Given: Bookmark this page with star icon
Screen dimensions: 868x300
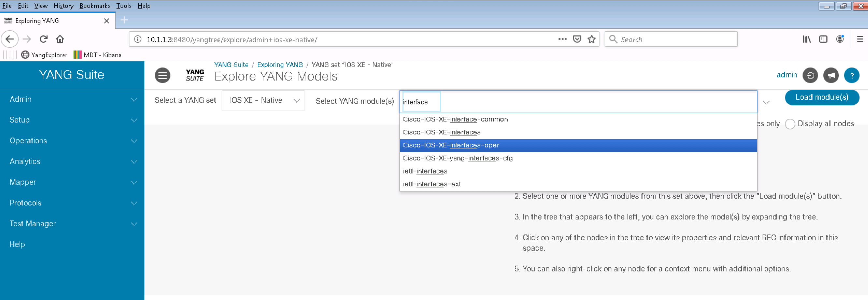Looking at the screenshot, I should [x=592, y=39].
